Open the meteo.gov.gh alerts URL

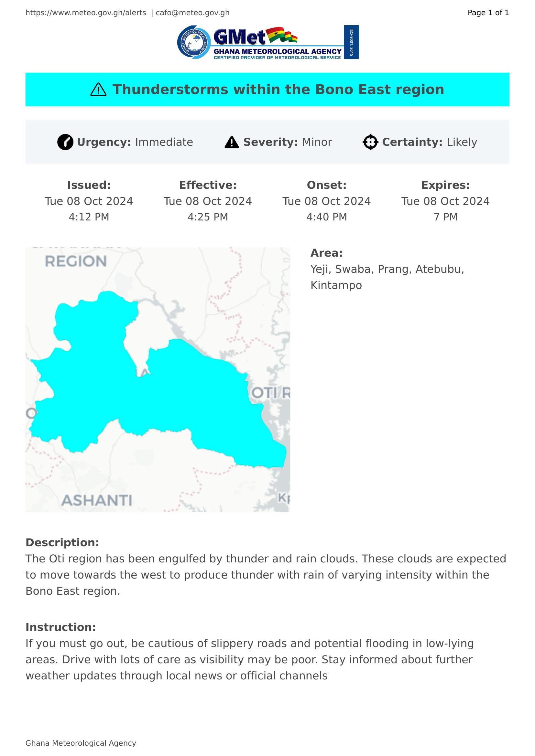(86, 13)
